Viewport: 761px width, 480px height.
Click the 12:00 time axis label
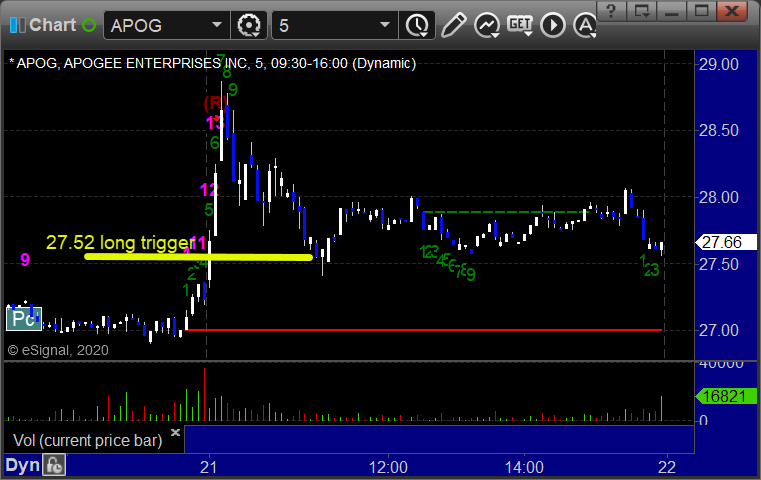pyautogui.click(x=388, y=467)
